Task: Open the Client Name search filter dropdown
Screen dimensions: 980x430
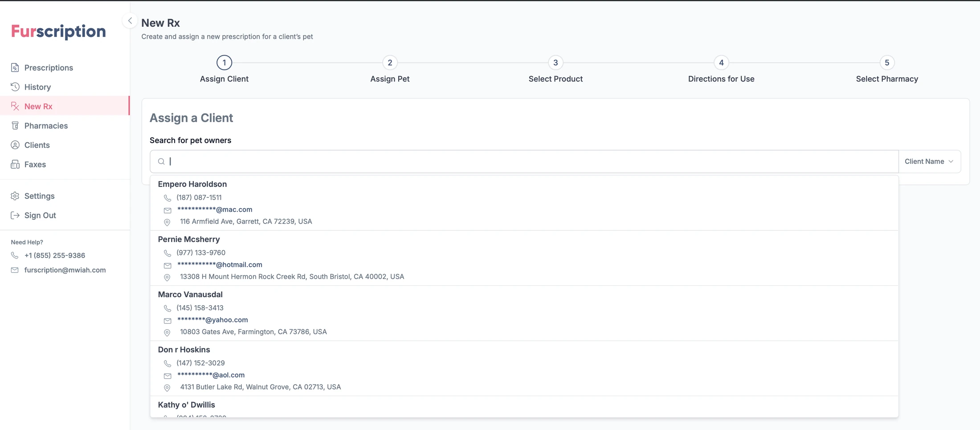Action: (x=929, y=161)
